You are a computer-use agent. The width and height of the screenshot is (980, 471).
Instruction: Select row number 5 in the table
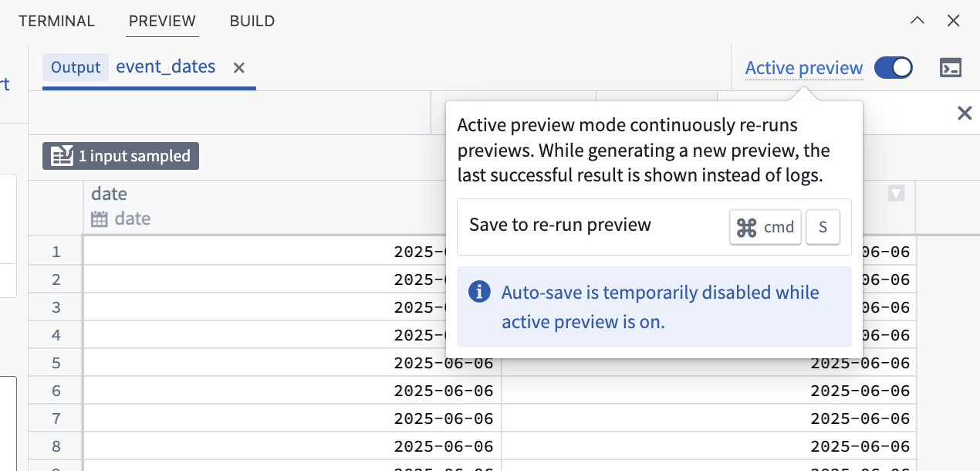55,362
